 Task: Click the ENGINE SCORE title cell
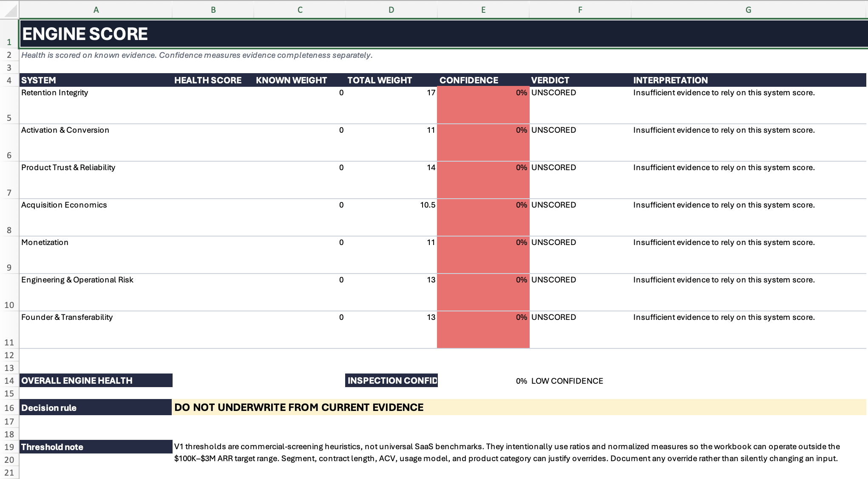443,34
